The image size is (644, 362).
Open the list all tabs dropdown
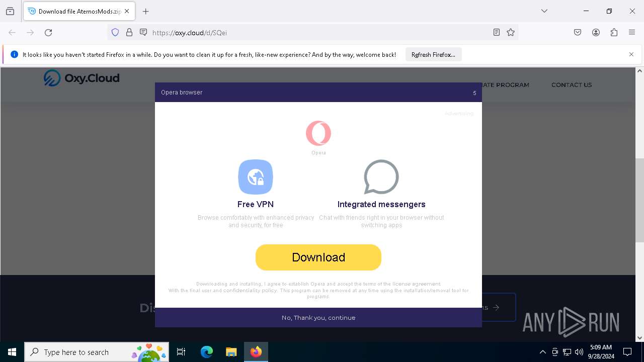point(544,11)
